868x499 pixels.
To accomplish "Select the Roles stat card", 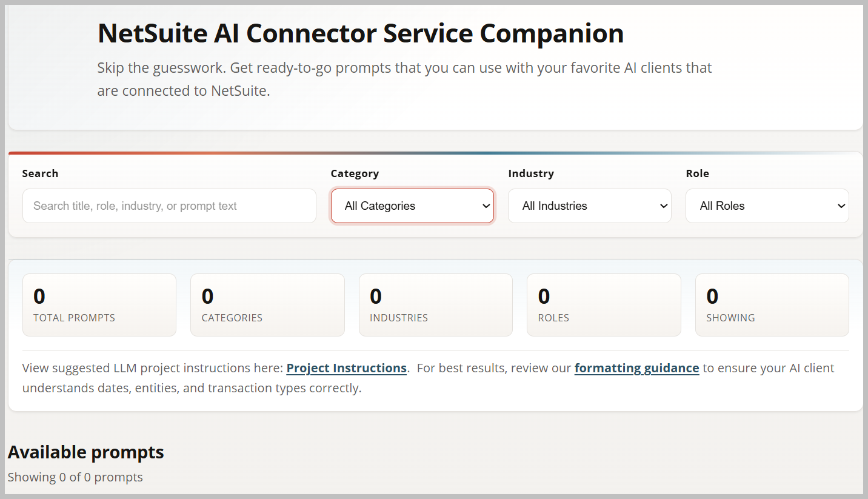I will (x=604, y=305).
